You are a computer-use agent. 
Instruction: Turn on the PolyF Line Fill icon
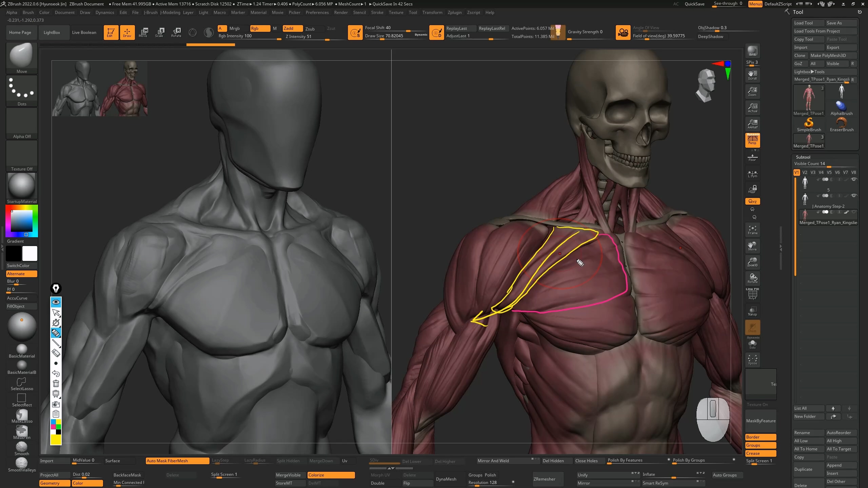pyautogui.click(x=752, y=294)
